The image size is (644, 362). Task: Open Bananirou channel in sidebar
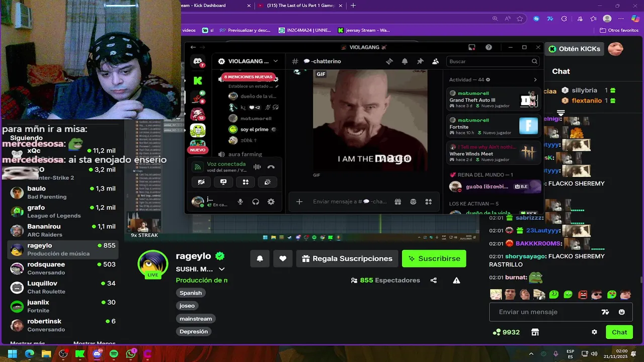(x=63, y=231)
